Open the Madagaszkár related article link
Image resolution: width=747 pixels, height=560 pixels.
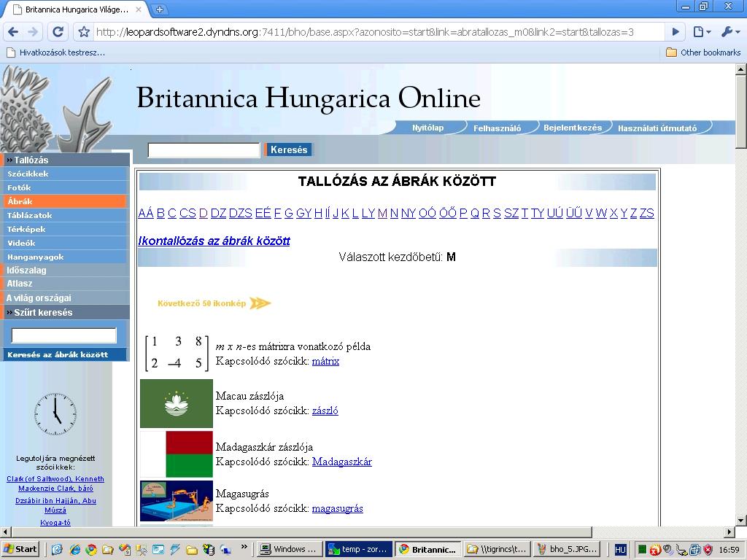coord(341,462)
